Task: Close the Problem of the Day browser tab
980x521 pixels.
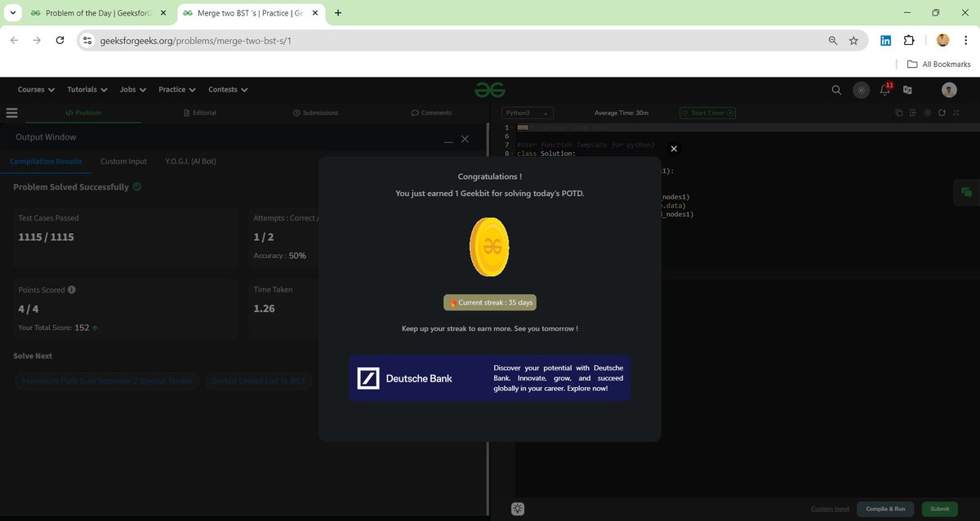Action: coord(163,13)
